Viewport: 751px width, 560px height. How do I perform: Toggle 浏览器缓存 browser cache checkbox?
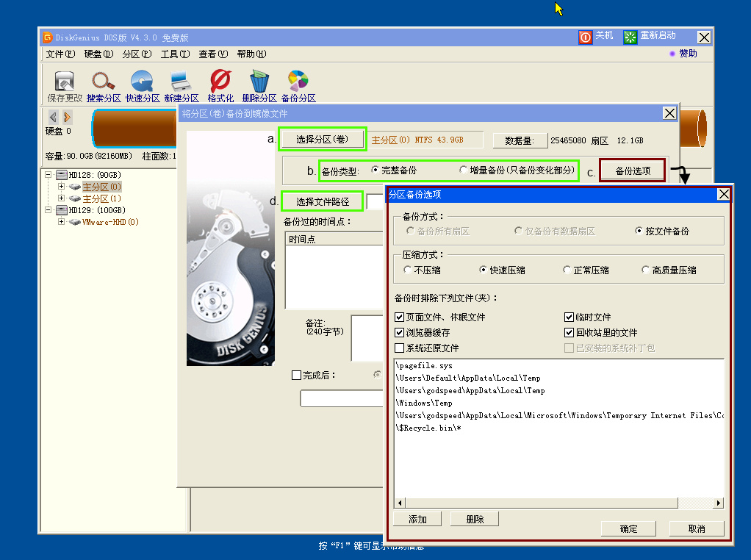[x=400, y=332]
